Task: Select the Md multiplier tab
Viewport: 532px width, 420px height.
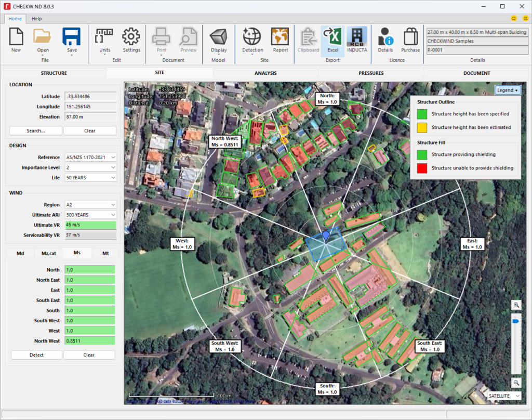Action: 20,253
